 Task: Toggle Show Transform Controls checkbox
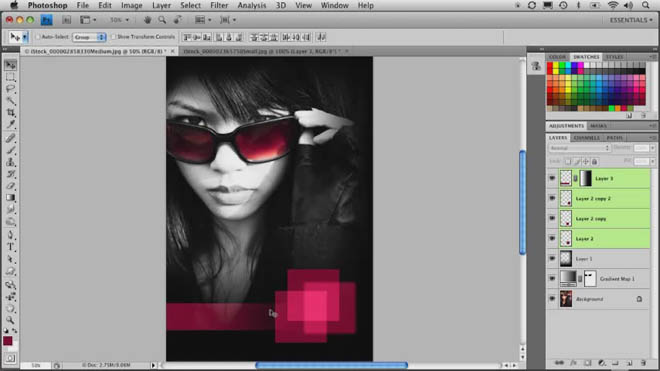coord(113,37)
